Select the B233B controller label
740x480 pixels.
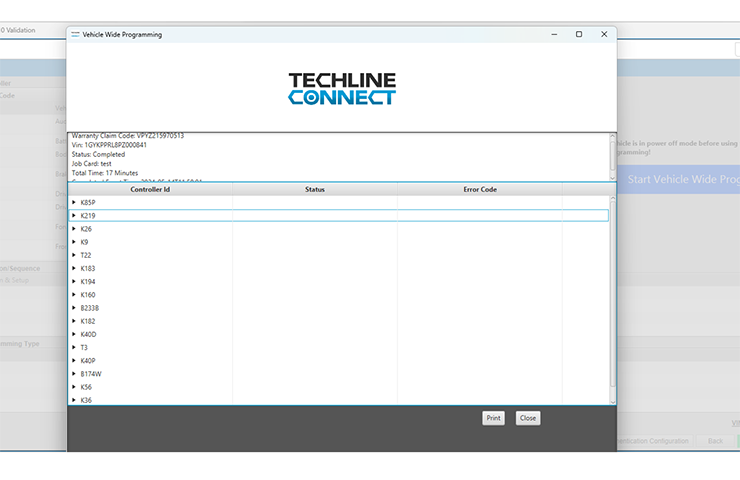[90, 308]
